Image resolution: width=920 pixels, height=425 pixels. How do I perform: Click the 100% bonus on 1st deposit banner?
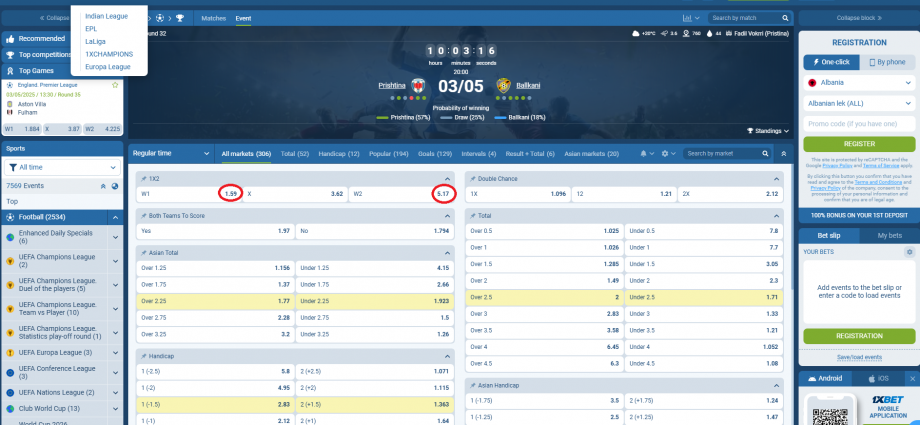coord(859,215)
